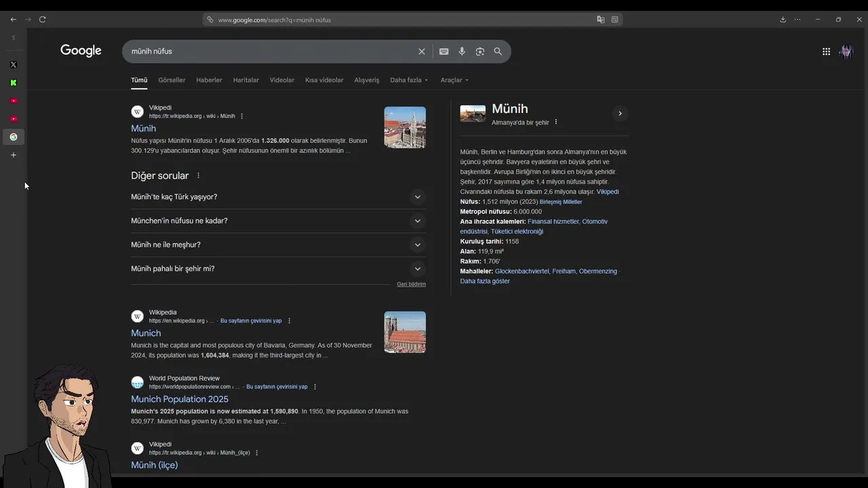Open the Birleşmiş Milletler source link
The width and height of the screenshot is (868, 488).
tap(561, 202)
